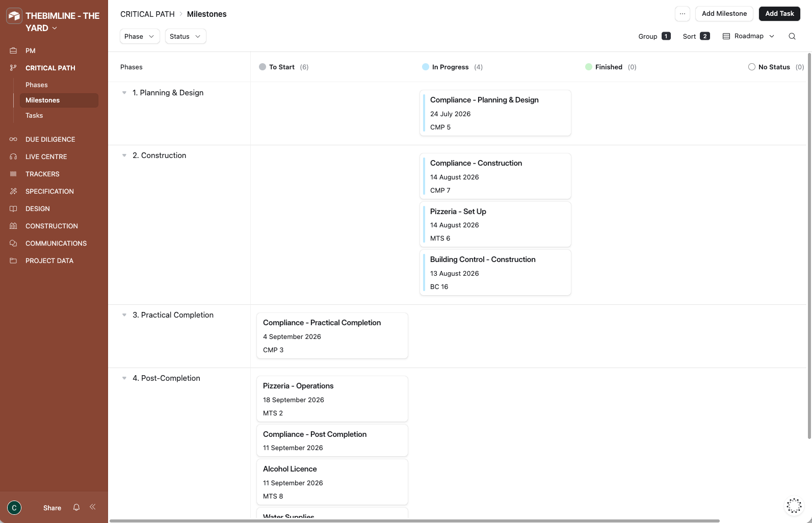The image size is (812, 523).
Task: Collapse the 2. Construction group
Action: (x=124, y=155)
